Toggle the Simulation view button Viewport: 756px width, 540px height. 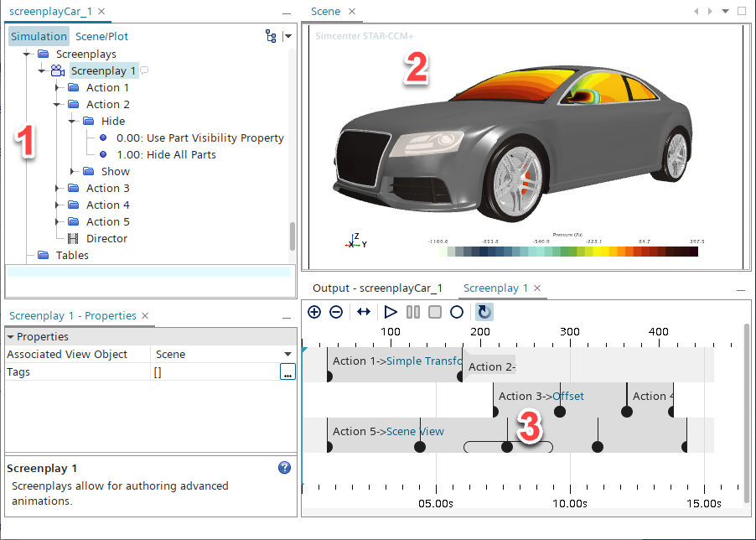pyautogui.click(x=39, y=36)
